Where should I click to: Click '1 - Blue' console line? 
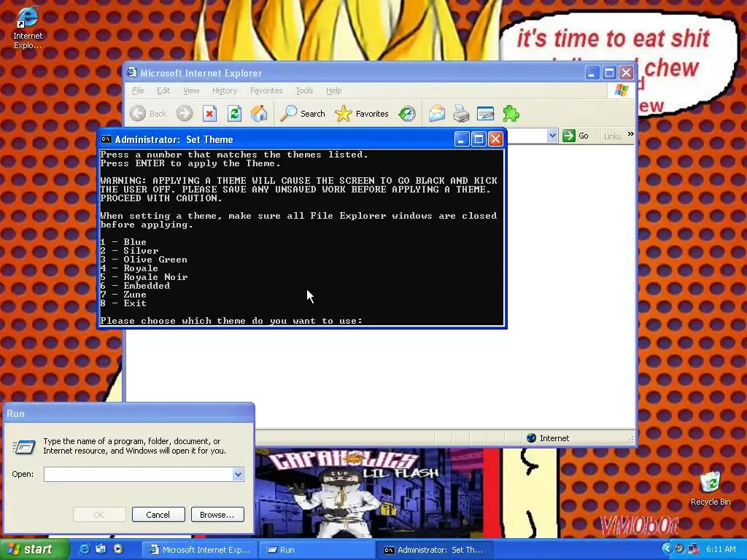pos(123,242)
